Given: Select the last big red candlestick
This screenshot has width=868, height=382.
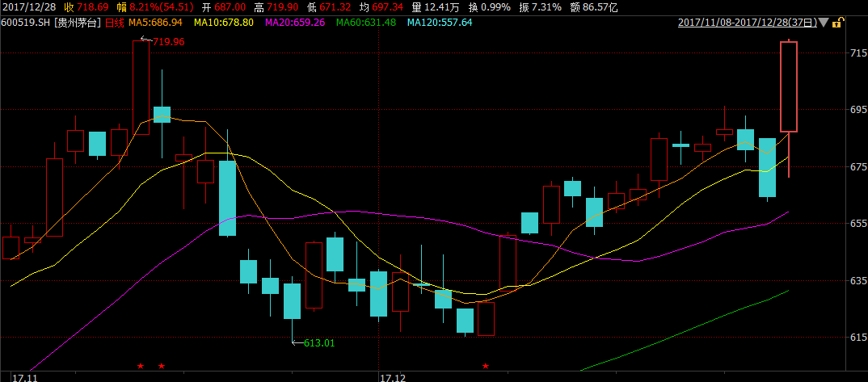Looking at the screenshot, I should pyautogui.click(x=789, y=86).
